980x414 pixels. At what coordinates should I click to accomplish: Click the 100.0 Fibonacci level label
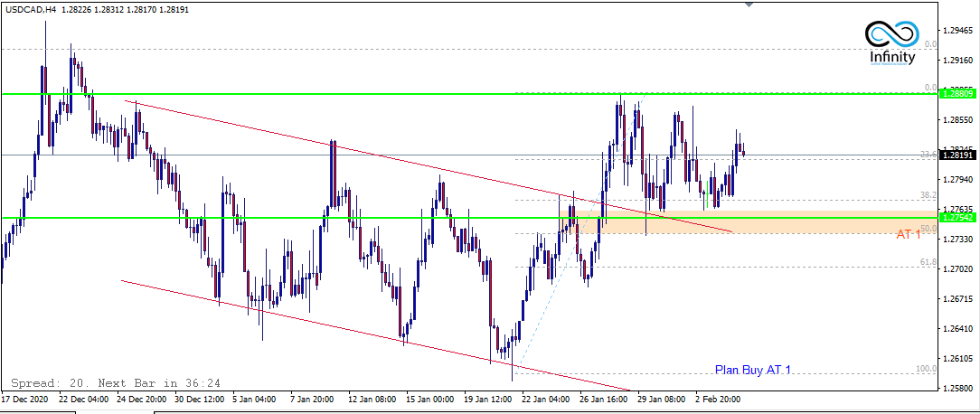(x=927, y=369)
